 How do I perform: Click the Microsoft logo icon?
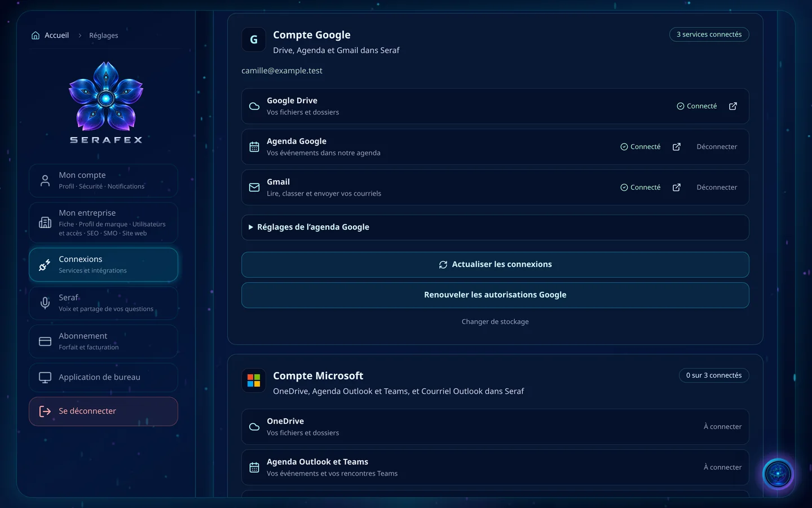[x=254, y=380]
